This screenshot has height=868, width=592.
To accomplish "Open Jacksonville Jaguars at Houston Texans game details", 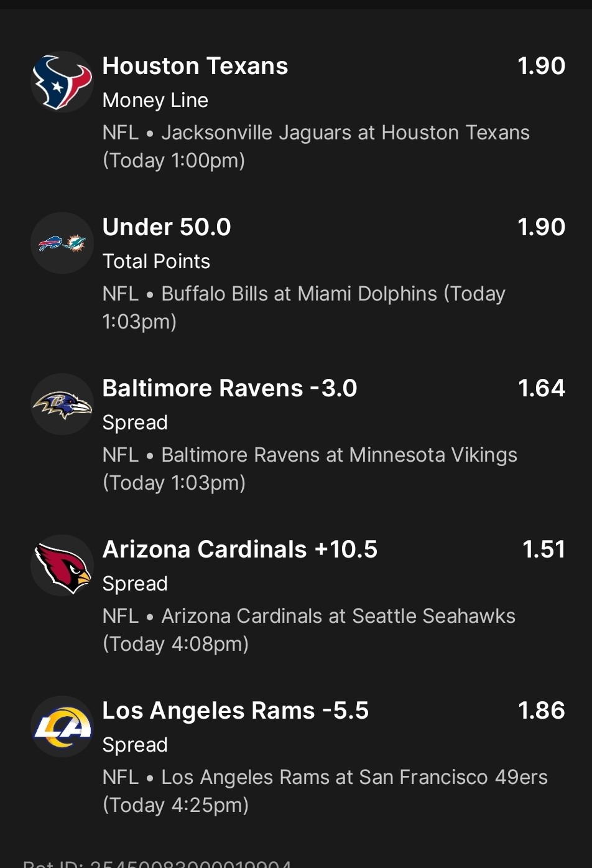I will 316,146.
